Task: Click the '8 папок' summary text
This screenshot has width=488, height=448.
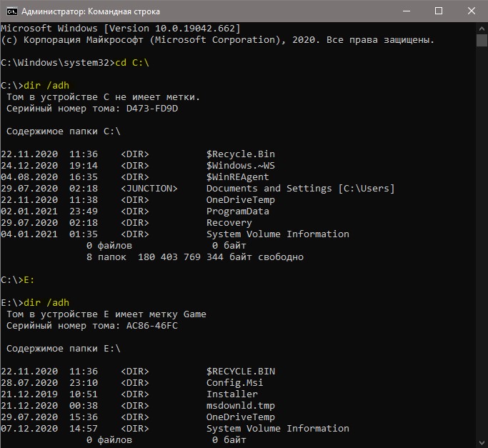Action: (106, 257)
